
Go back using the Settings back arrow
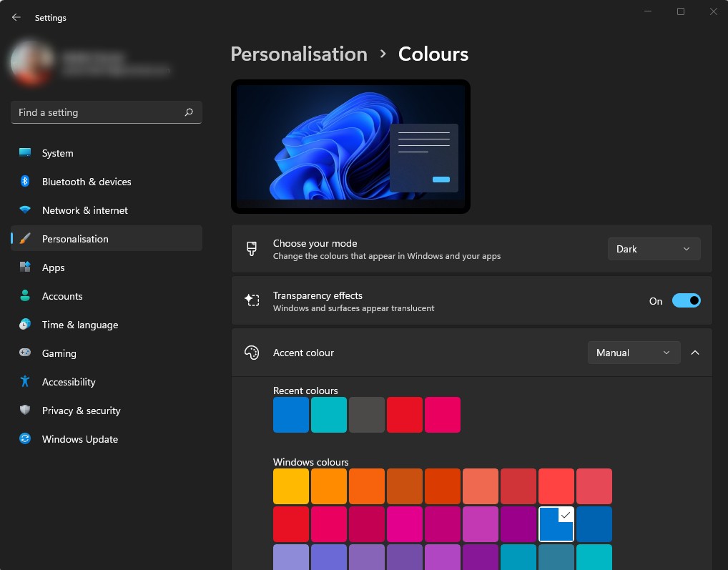point(16,18)
